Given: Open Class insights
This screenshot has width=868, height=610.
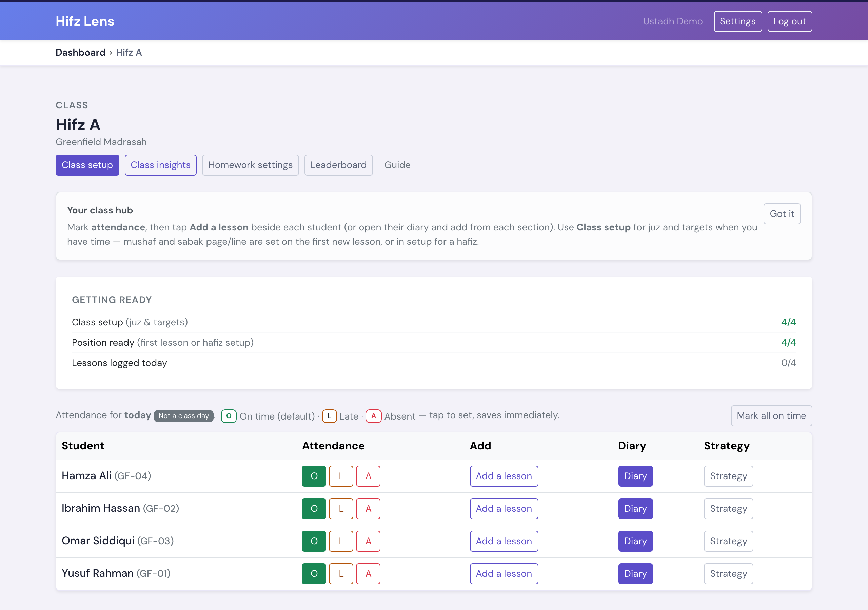Looking at the screenshot, I should click(x=161, y=165).
